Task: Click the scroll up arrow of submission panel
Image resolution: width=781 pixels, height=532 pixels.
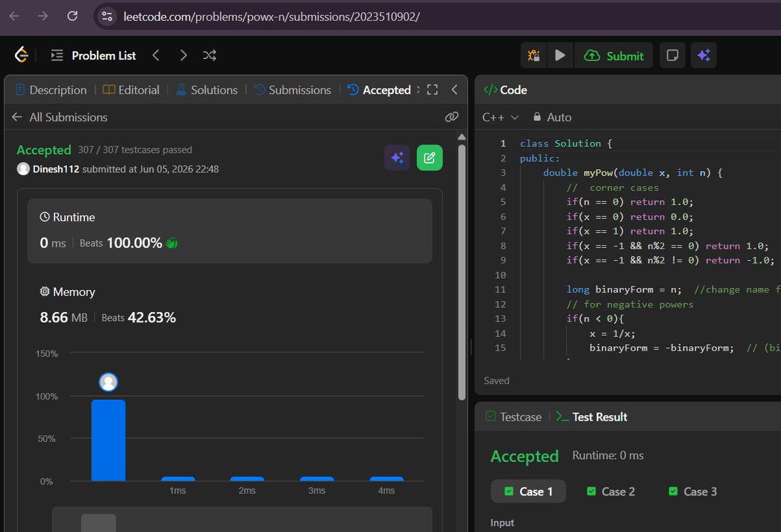Action: pyautogui.click(x=462, y=137)
